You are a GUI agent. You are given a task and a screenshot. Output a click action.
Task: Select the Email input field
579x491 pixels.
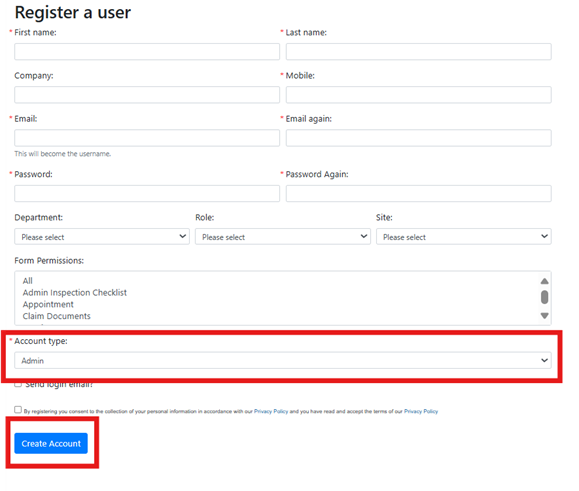tap(147, 138)
